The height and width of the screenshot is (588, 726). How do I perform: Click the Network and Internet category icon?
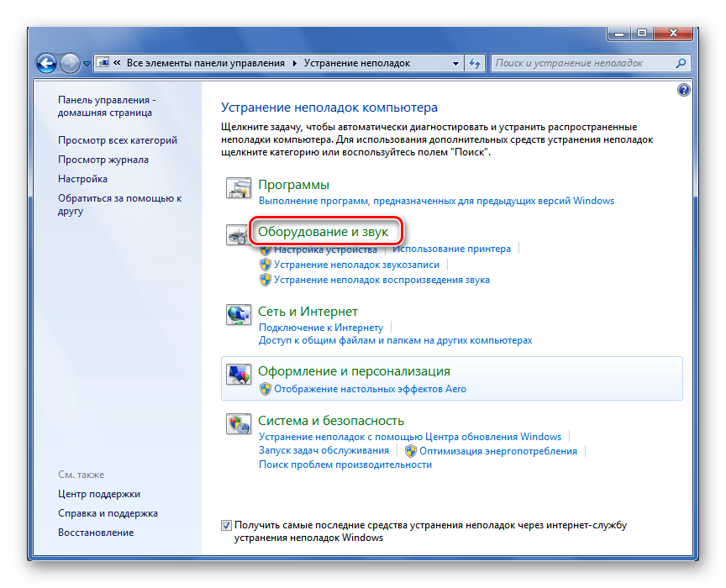coord(239,315)
